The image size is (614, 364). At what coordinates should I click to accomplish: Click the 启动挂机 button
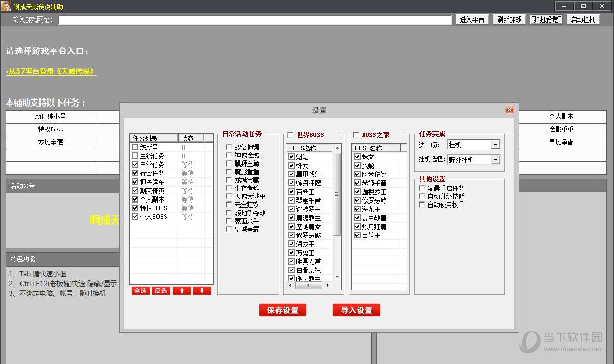(583, 19)
